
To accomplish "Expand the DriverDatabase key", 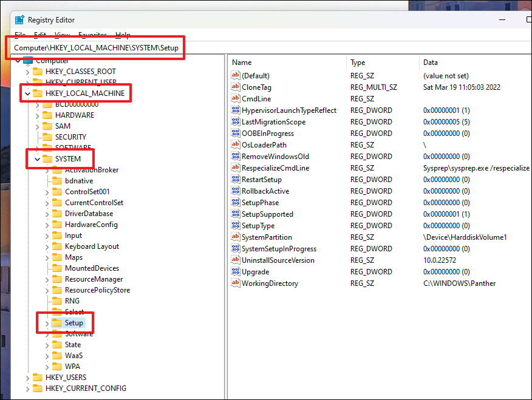I will pos(47,214).
